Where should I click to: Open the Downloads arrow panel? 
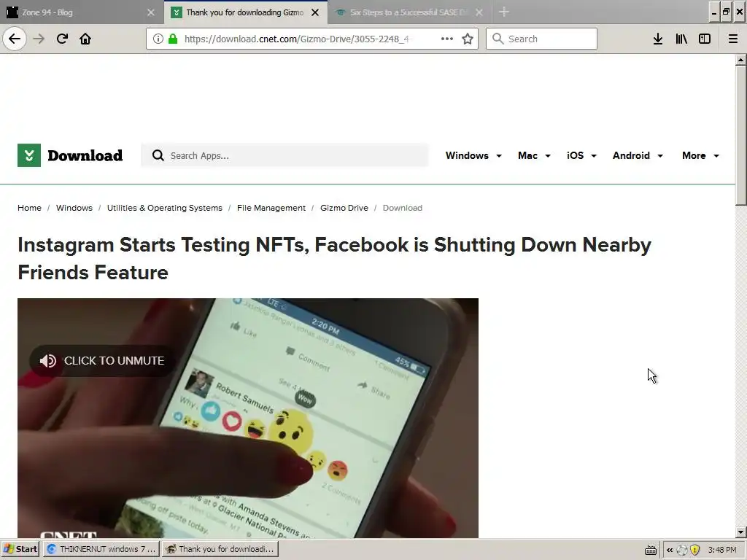click(658, 39)
